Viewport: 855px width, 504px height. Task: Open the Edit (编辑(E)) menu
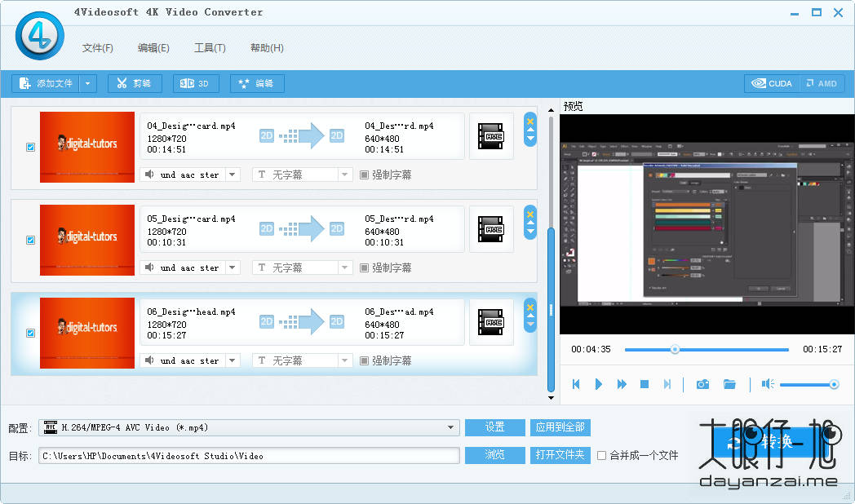[x=153, y=48]
